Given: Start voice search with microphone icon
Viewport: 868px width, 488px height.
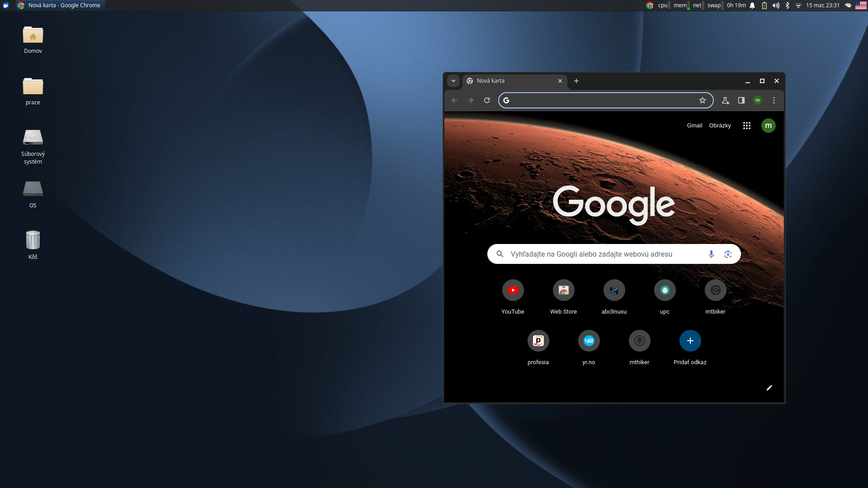Looking at the screenshot, I should pyautogui.click(x=711, y=254).
